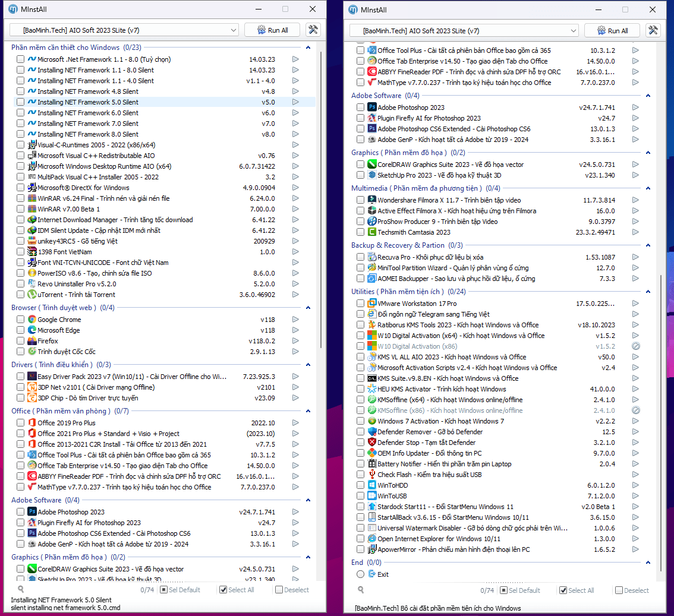
Task: Collapse the Backup & Recovery & Partion section
Action: (x=648, y=245)
